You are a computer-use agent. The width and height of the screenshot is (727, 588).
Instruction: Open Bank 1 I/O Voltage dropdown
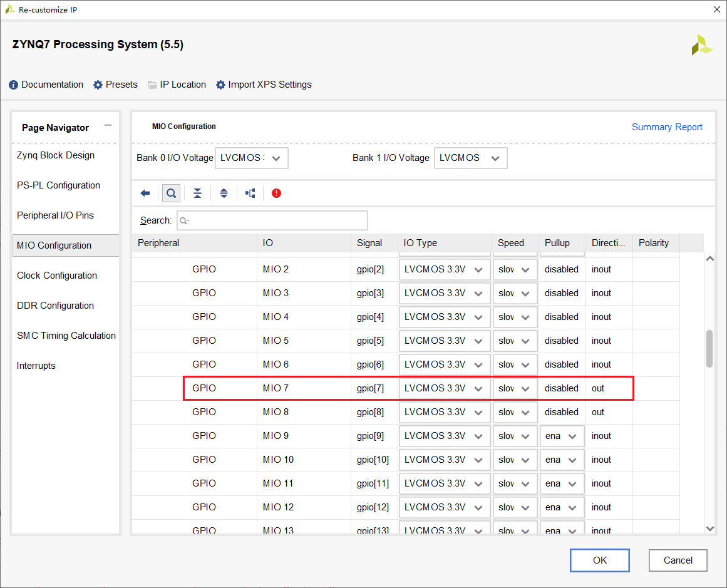(x=471, y=158)
